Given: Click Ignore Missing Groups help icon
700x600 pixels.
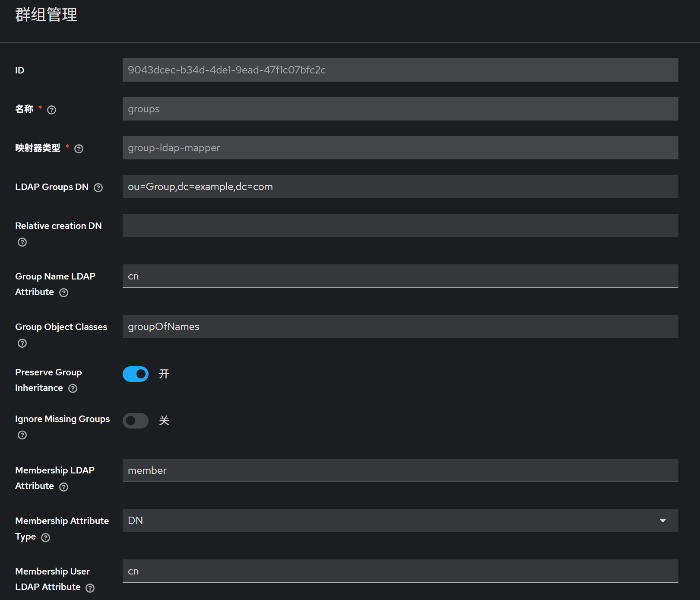Looking at the screenshot, I should click(22, 435).
